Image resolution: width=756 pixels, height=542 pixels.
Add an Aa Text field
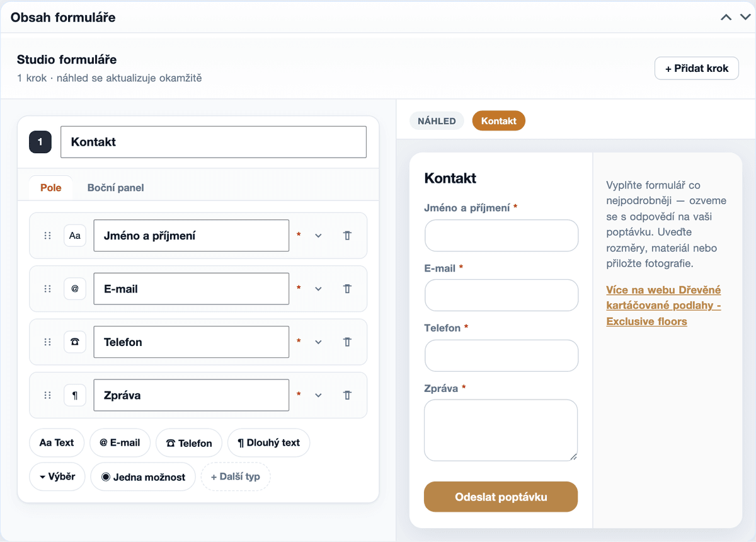coord(57,442)
